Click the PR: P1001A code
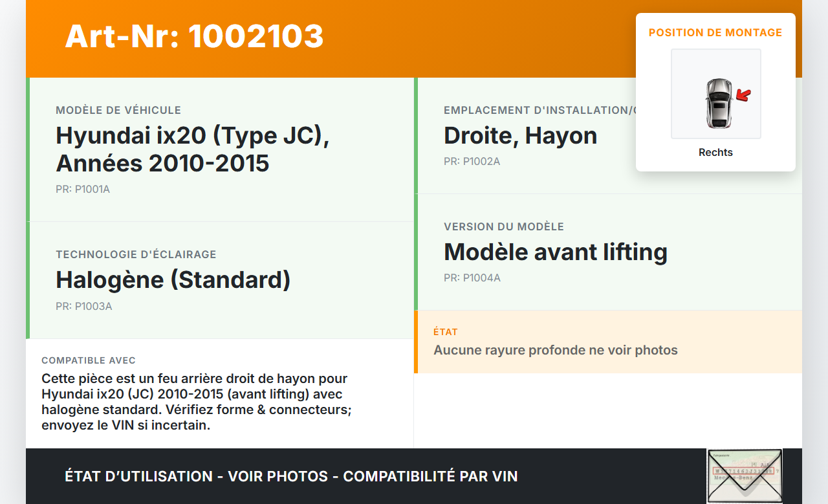The width and height of the screenshot is (828, 504). pyautogui.click(x=83, y=190)
